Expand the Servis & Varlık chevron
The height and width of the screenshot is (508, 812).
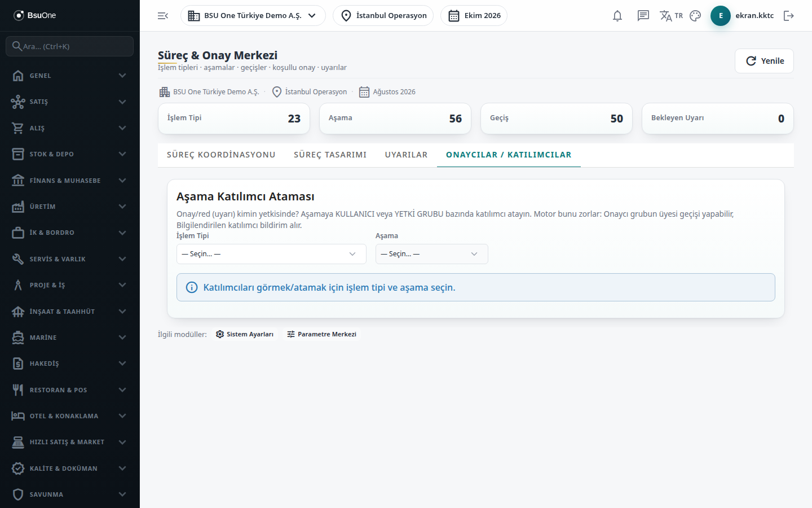click(122, 259)
